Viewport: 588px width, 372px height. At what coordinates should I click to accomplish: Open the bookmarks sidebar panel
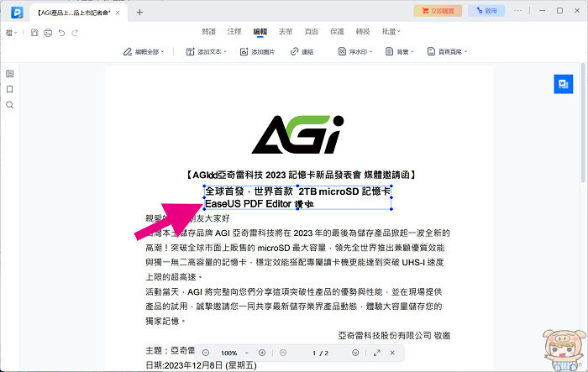pyautogui.click(x=10, y=89)
